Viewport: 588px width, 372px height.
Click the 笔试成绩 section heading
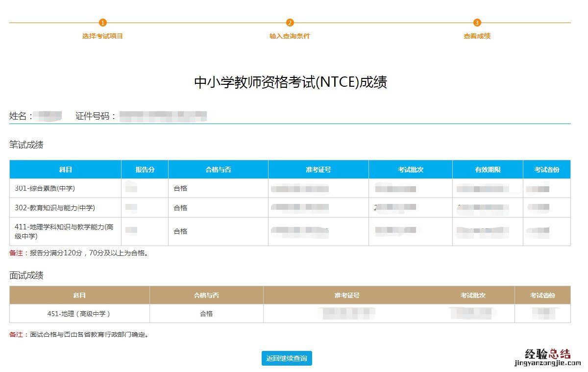coord(26,145)
